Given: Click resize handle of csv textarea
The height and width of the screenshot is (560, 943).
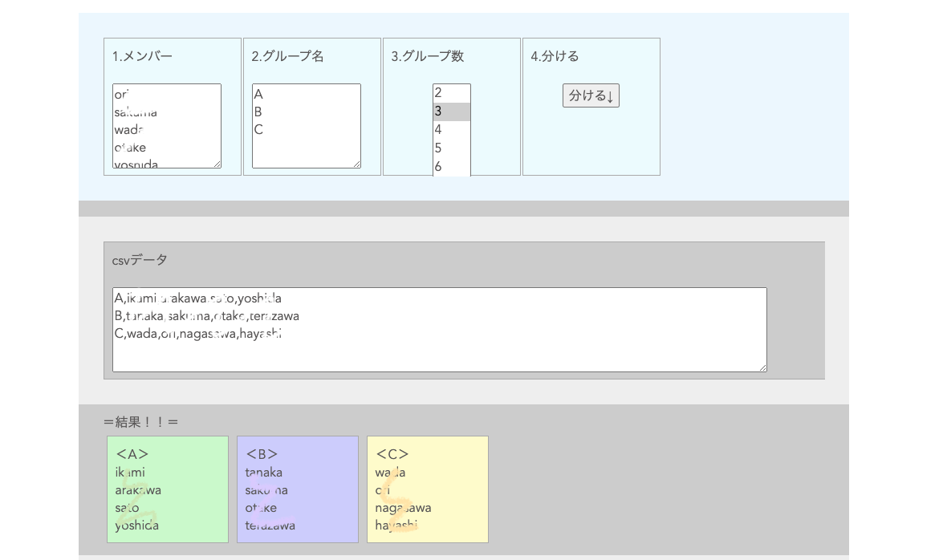Looking at the screenshot, I should pyautogui.click(x=762, y=367).
